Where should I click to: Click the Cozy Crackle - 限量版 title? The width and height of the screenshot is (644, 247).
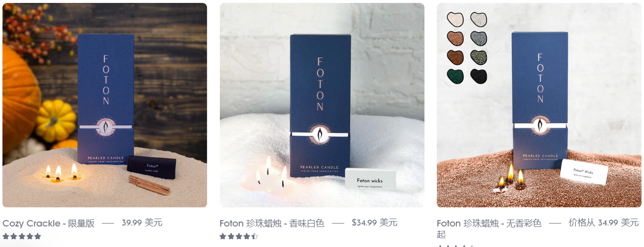click(48, 223)
